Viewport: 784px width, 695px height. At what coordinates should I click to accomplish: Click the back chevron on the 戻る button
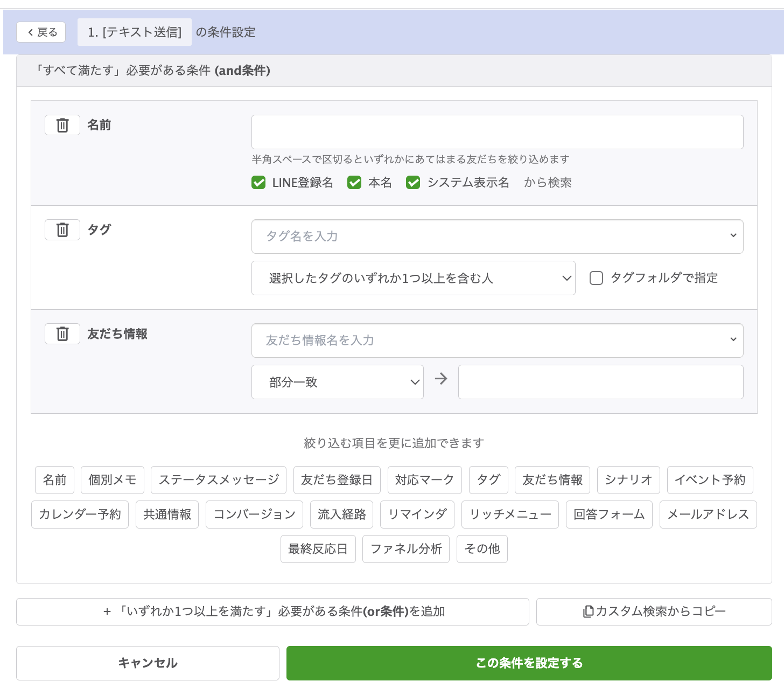(x=31, y=32)
